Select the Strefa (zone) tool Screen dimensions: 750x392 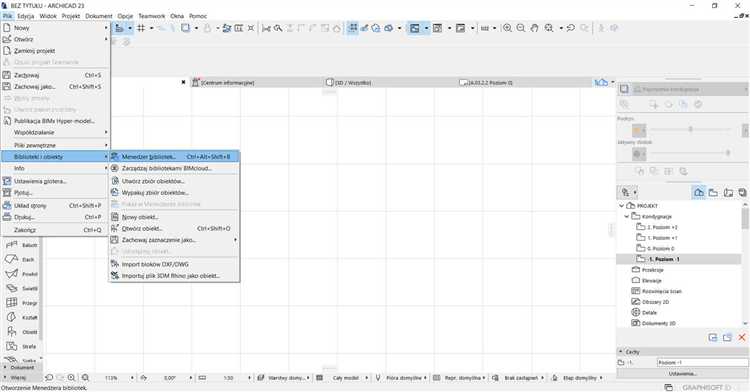click(x=22, y=346)
